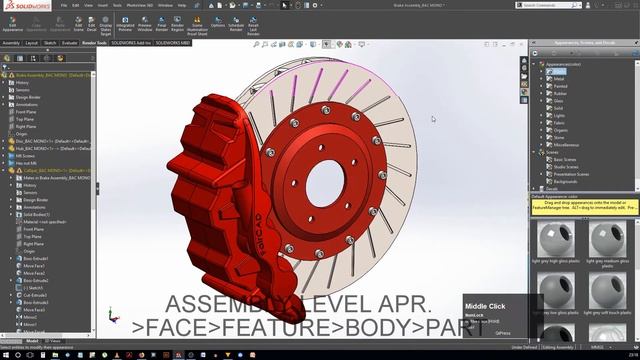Screen dimensions: 640x360
Task: Click the Zoom to Area icon
Action: point(265,44)
